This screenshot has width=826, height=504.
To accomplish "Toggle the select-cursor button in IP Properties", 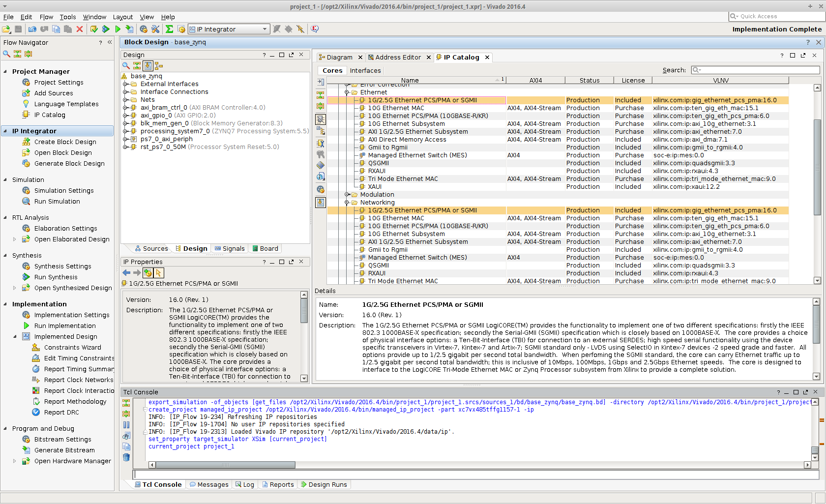I will point(158,273).
